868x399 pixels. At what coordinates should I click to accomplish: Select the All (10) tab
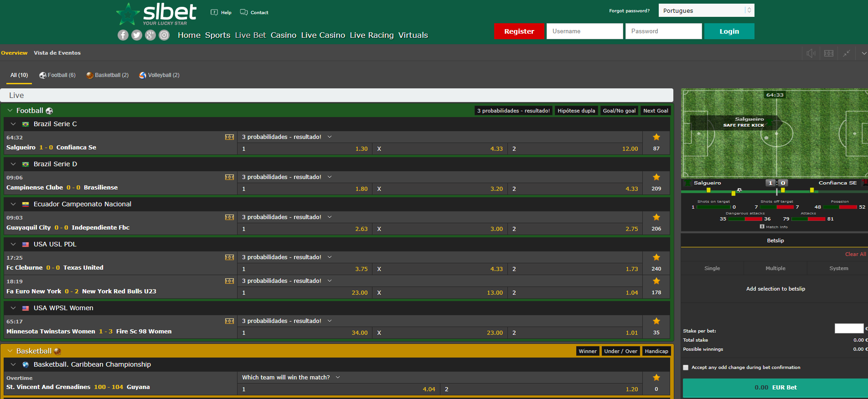[x=19, y=75]
